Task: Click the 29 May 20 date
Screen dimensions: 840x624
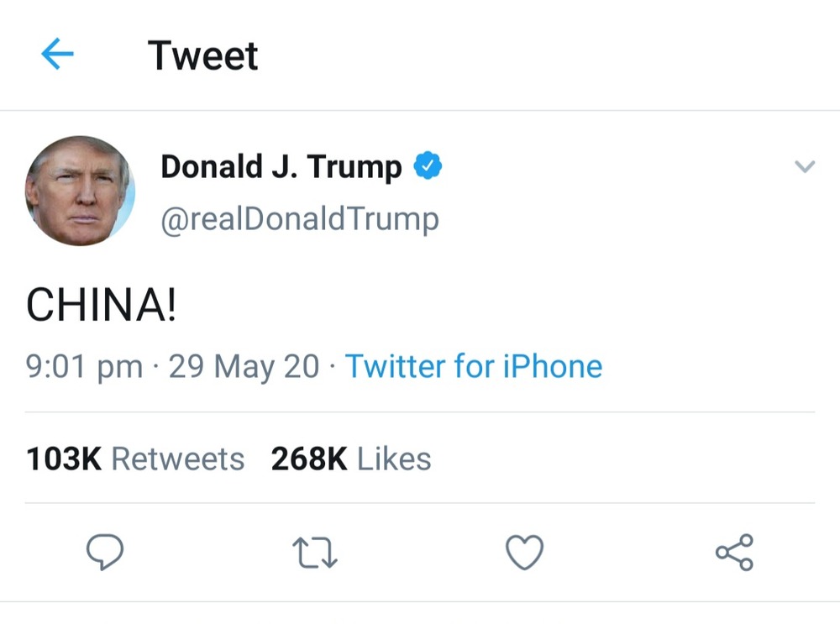Action: [244, 367]
